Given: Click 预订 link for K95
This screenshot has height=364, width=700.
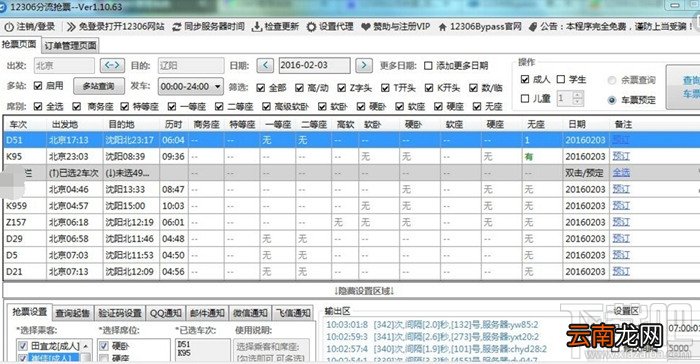Looking at the screenshot, I should tap(621, 156).
